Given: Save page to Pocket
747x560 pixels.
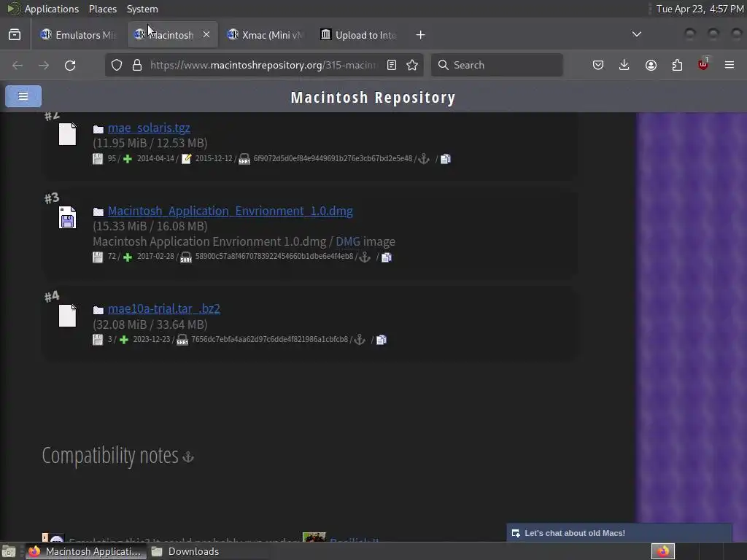Looking at the screenshot, I should click(x=598, y=65).
